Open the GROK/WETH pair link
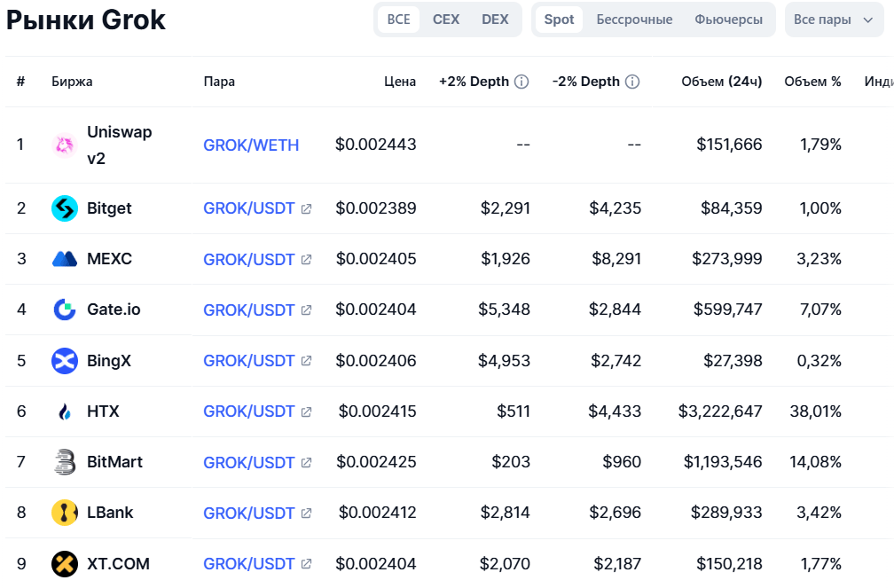This screenshot has width=894, height=588. 251,145
